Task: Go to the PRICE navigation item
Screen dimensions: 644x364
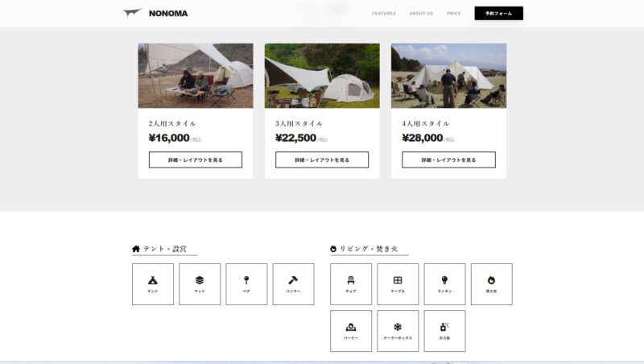Action: [453, 14]
